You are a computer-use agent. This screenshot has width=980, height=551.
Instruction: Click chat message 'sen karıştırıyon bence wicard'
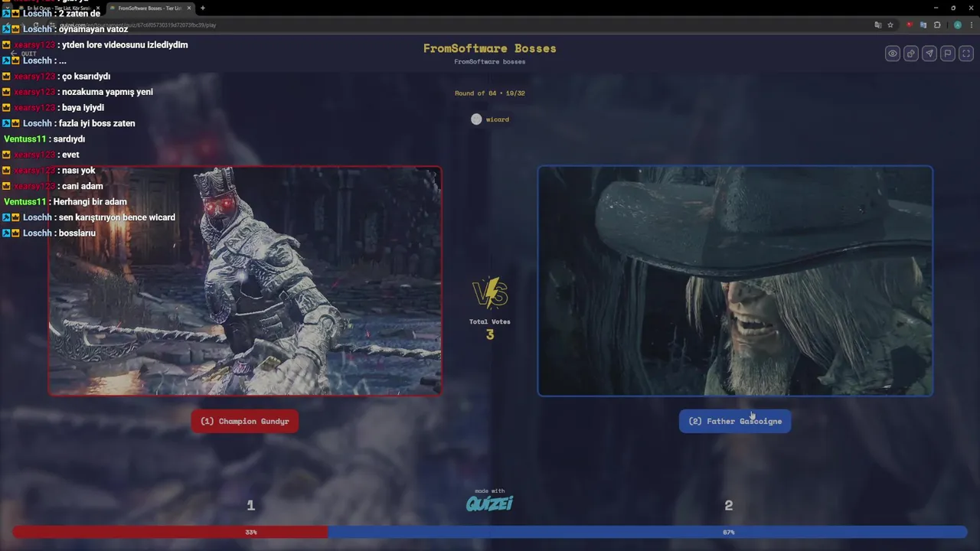[x=117, y=217]
